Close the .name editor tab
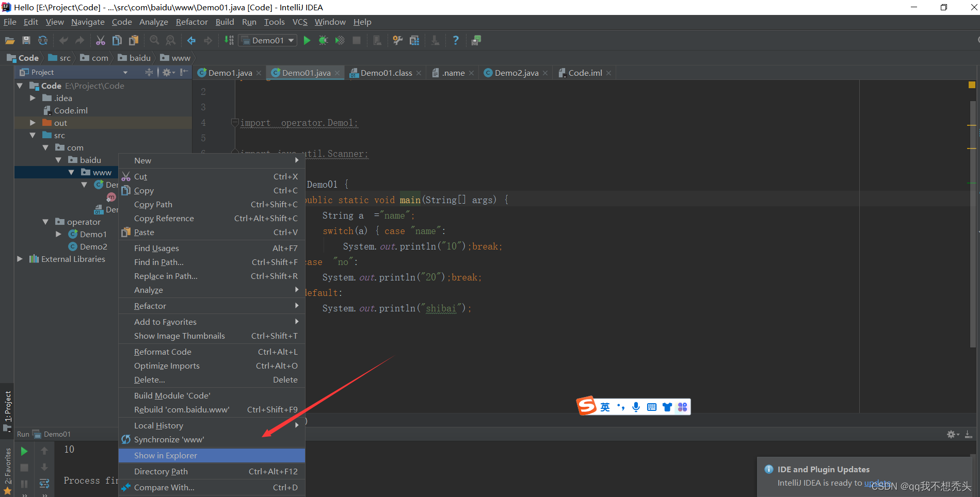980x497 pixels. 471,73
